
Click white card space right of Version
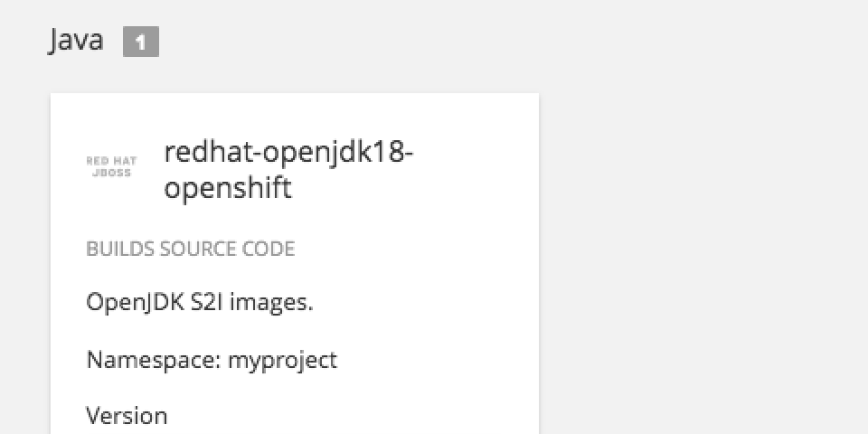click(x=362, y=416)
